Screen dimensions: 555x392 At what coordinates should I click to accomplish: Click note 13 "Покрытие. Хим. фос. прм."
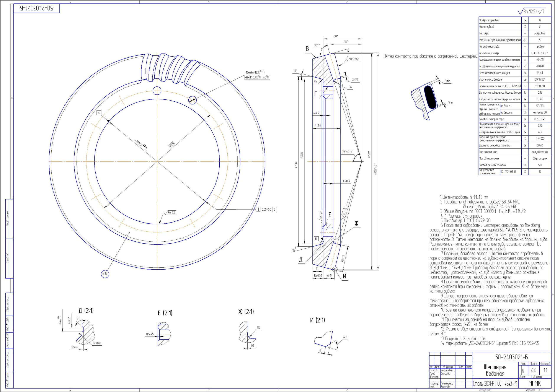[x=463, y=339]
